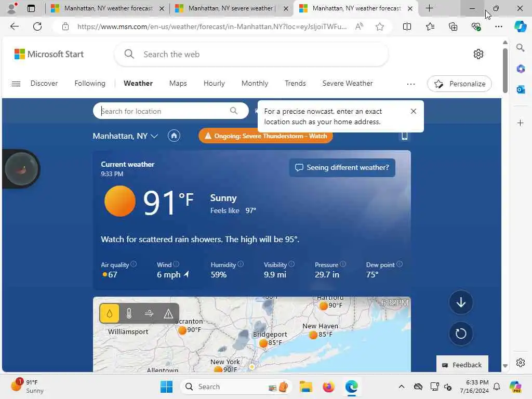
Task: Open Edge Settings and more ellipsis
Action: (x=498, y=26)
